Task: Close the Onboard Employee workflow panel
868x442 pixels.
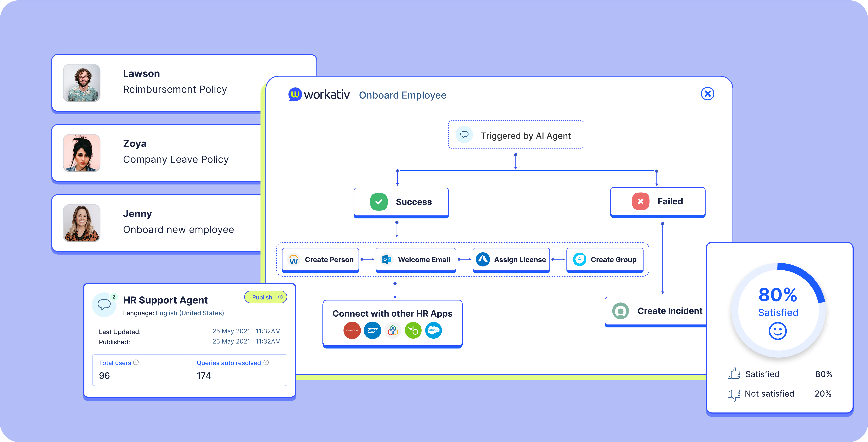Action: pyautogui.click(x=707, y=94)
